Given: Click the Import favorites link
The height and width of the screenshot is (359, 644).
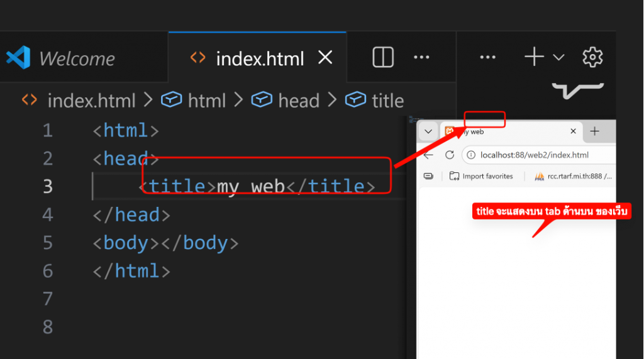Looking at the screenshot, I should click(487, 177).
